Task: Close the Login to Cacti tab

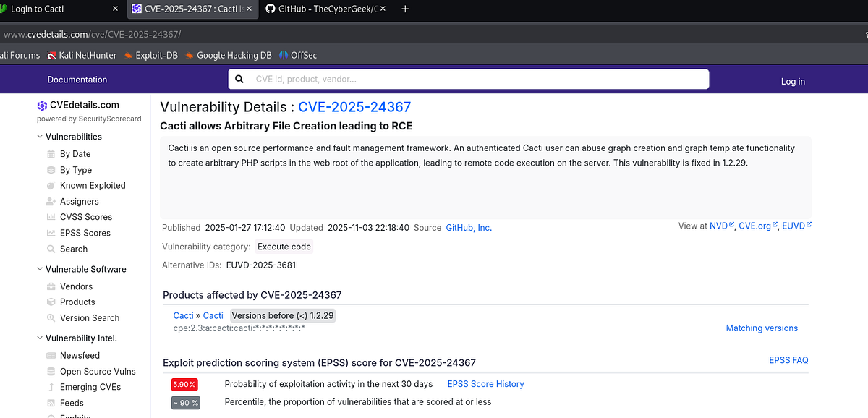Action: tap(116, 9)
